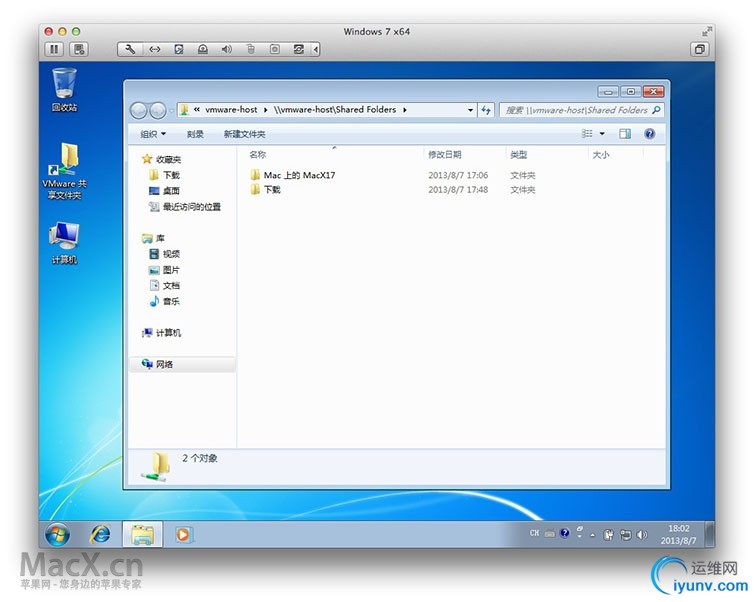The width and height of the screenshot is (754, 602).
Task: Select 收藏夹 in the navigation pane
Action: tap(162, 159)
